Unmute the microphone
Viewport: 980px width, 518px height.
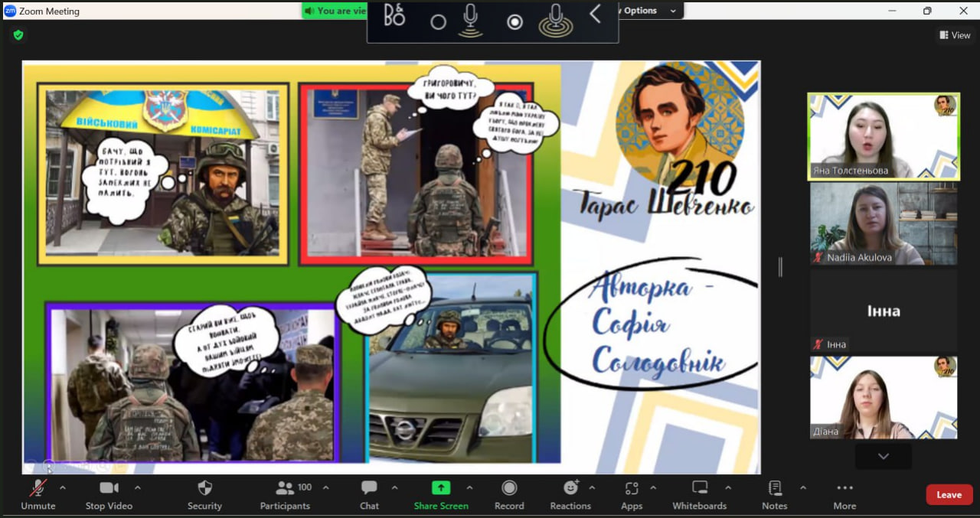click(38, 495)
